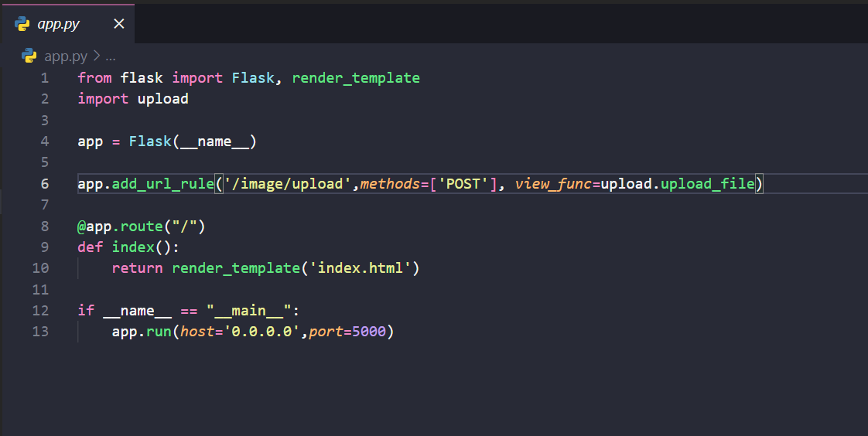Click line number 6 in gutter
868x436 pixels.
click(x=45, y=184)
